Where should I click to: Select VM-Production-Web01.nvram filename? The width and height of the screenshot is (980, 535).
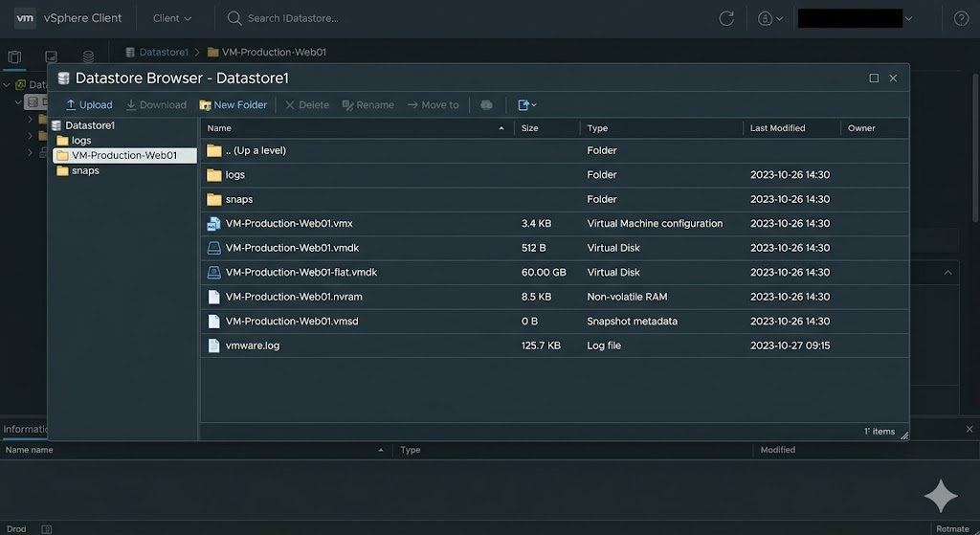click(x=294, y=297)
